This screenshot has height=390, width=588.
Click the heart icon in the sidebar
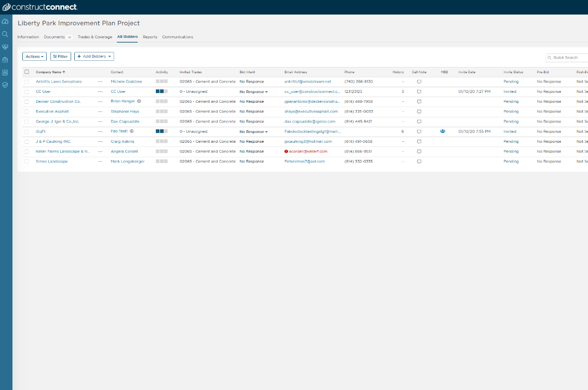(5, 47)
